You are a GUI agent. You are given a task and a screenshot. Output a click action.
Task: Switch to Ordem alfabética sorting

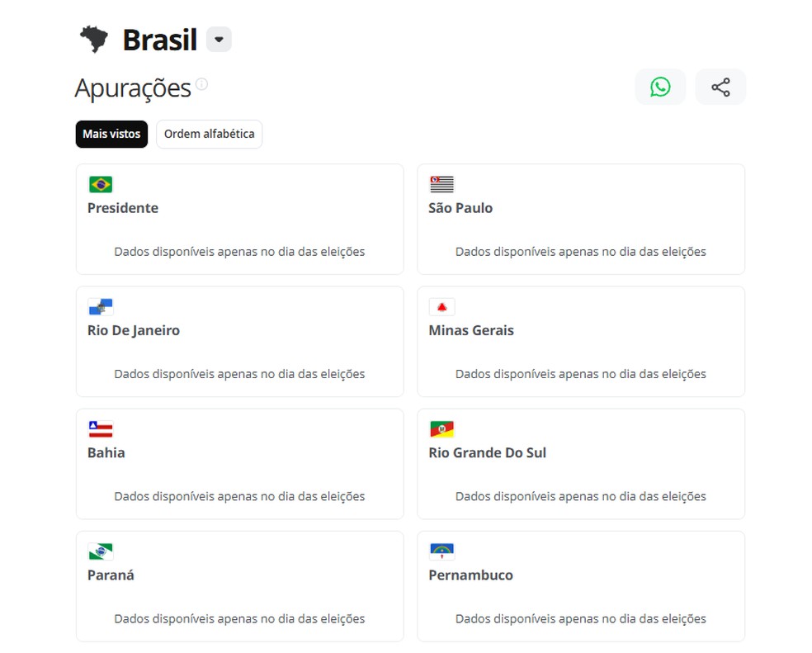[210, 135]
